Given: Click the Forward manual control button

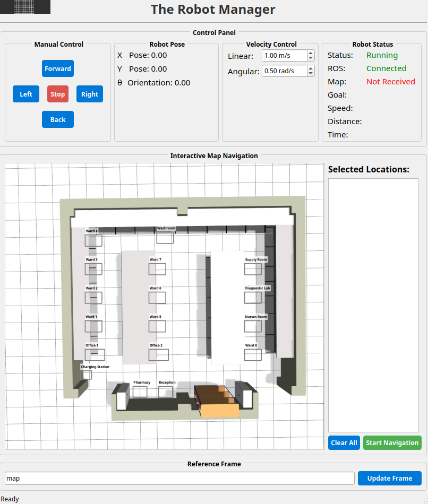Looking at the screenshot, I should point(58,68).
